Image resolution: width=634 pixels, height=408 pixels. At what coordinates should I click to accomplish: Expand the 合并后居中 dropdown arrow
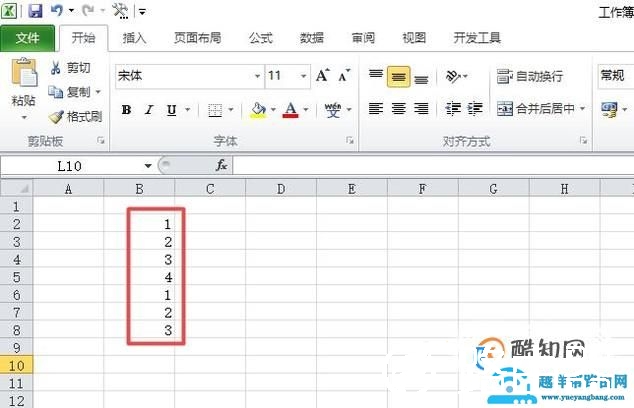pos(582,108)
